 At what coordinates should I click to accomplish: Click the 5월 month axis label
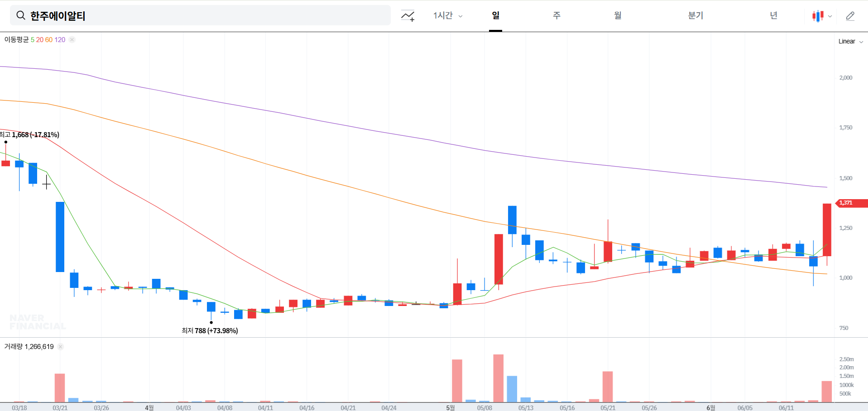451,408
